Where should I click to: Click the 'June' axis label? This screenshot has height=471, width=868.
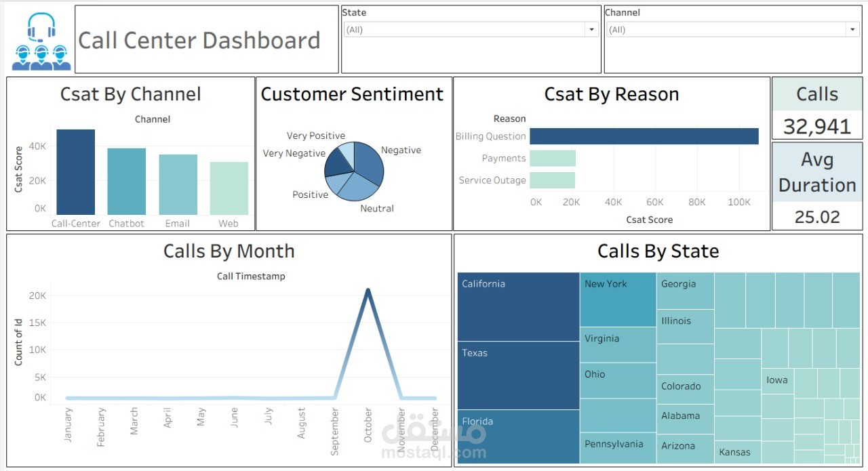coord(234,416)
